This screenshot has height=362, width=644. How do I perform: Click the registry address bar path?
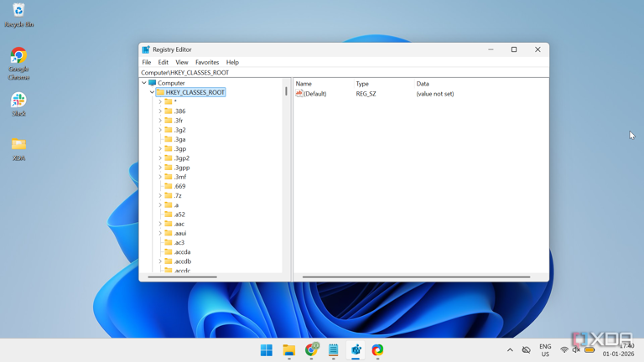(184, 73)
